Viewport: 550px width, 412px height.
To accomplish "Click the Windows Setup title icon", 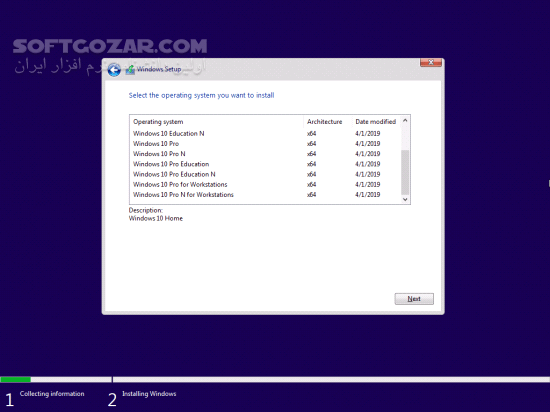I will click(130, 69).
